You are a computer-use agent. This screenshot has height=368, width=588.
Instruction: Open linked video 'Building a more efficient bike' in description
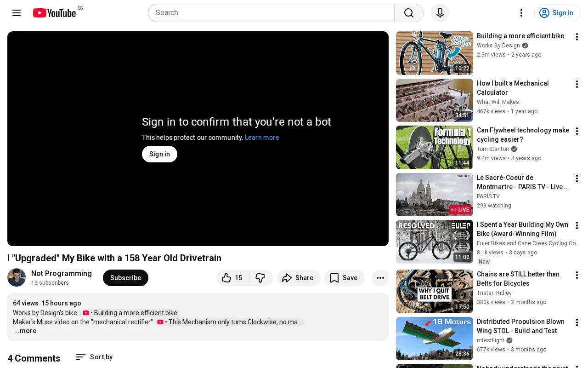(x=130, y=313)
